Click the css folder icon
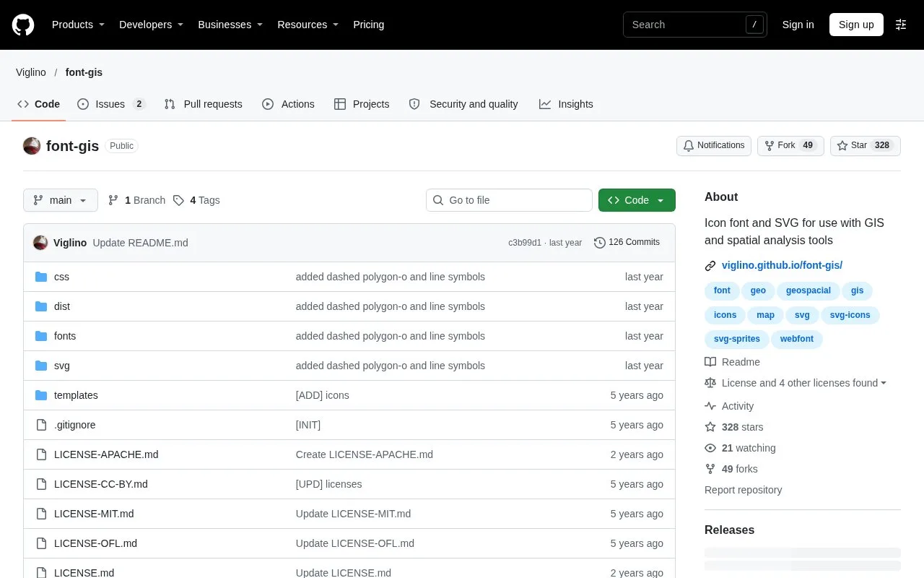This screenshot has height=578, width=924. click(x=41, y=277)
